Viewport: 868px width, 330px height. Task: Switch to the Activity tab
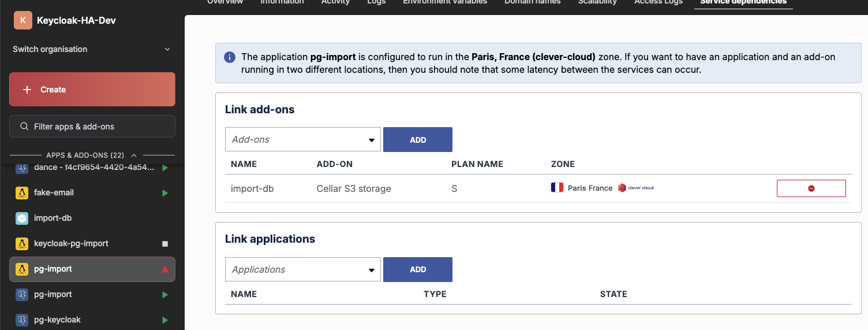335,2
